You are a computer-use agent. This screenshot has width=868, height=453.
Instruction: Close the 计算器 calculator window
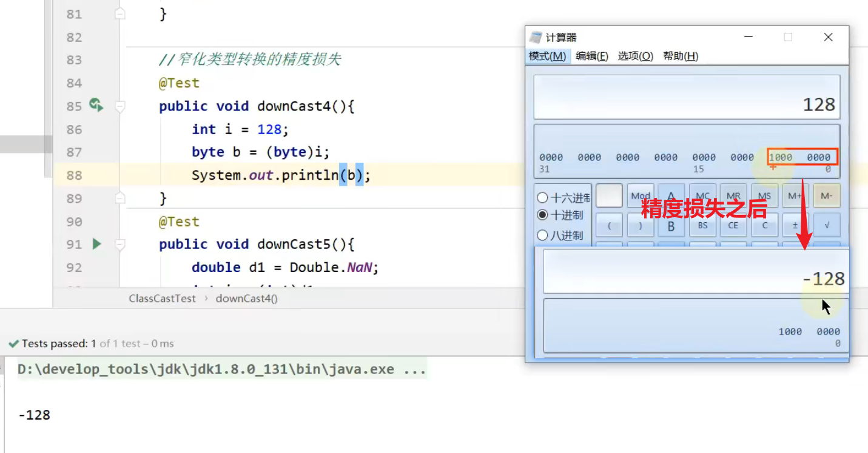[x=828, y=37]
